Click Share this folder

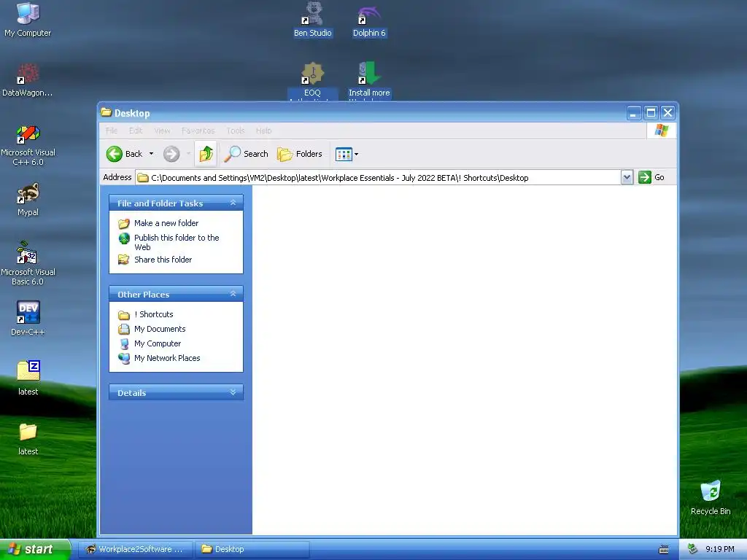[163, 260]
